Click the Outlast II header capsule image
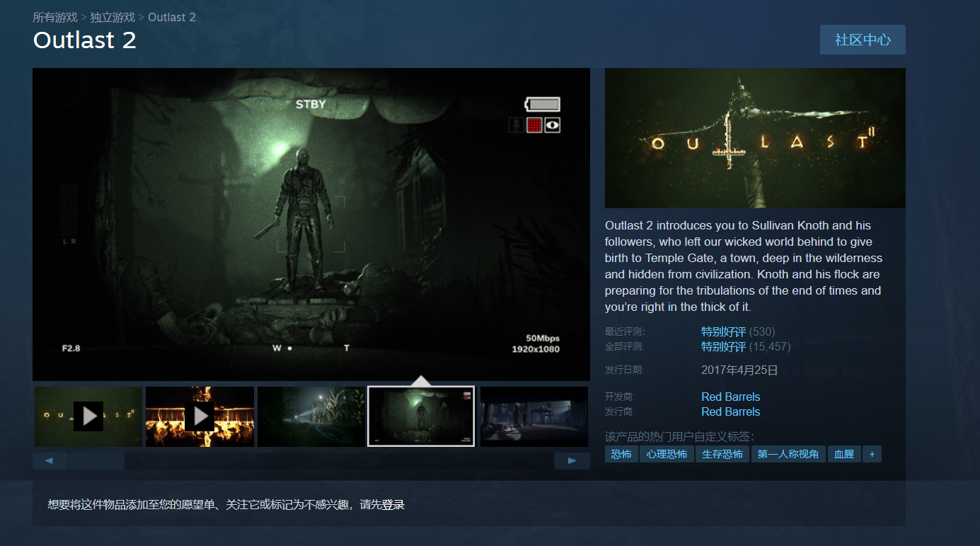 click(x=755, y=138)
